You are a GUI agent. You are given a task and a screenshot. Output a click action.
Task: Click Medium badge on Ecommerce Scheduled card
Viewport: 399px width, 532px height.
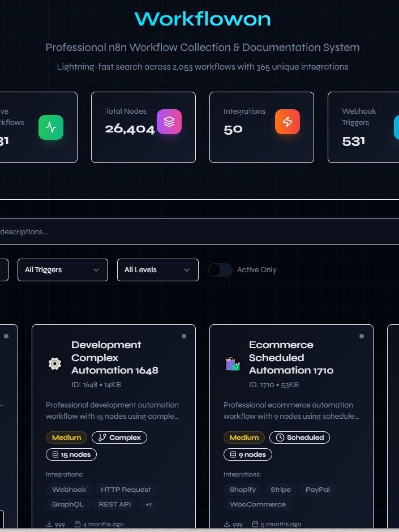[x=244, y=437]
